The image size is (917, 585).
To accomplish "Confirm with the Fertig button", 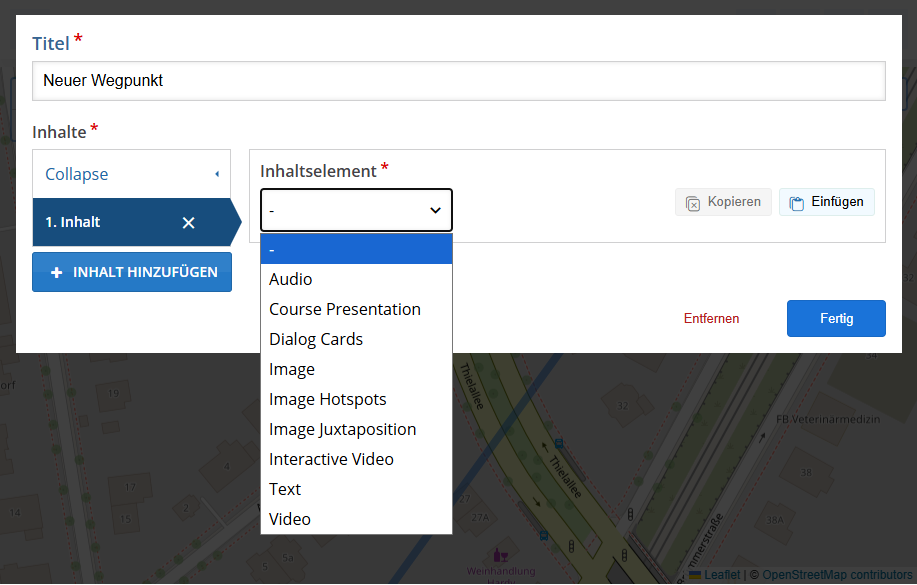I will [836, 319].
